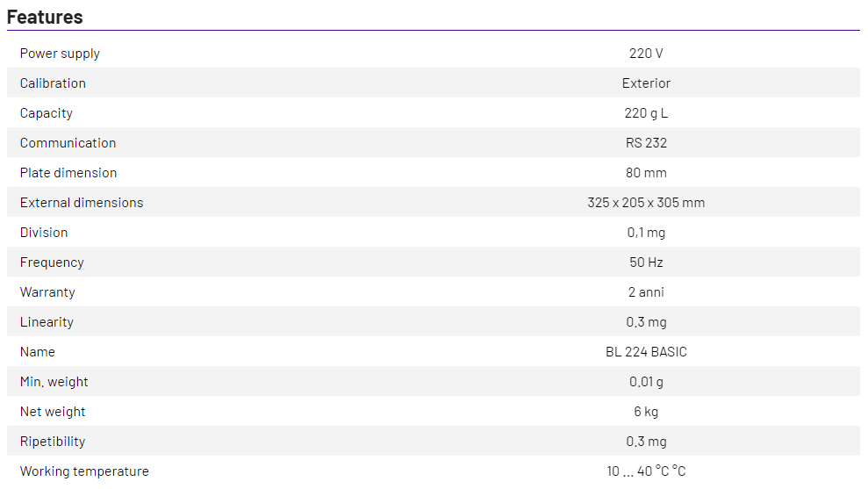Select the 220 g L capacity value
868x489 pixels.
coord(646,113)
